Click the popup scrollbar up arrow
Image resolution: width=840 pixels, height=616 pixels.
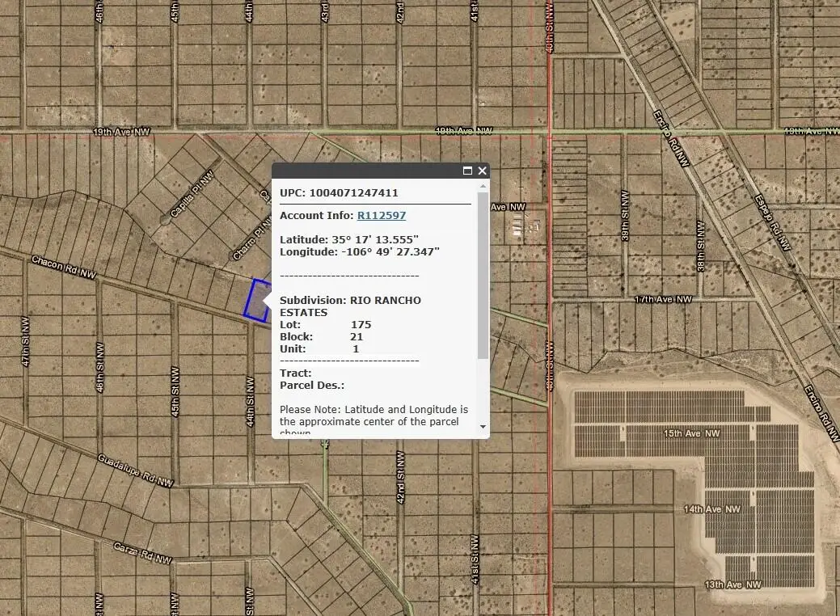click(483, 188)
